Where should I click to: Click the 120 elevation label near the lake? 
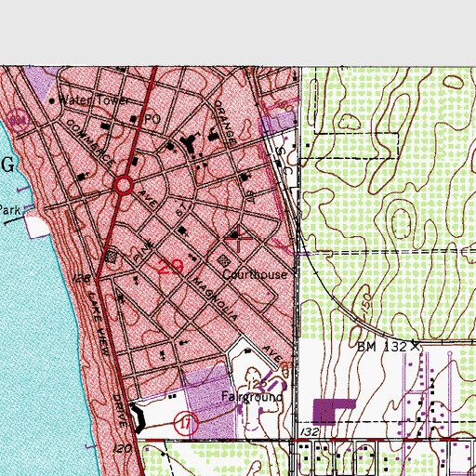coord(122,448)
